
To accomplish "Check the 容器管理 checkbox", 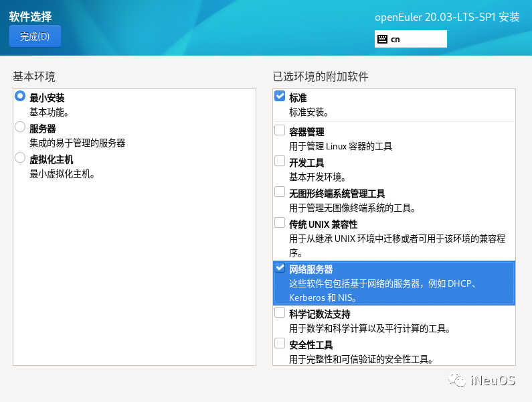I will (280, 130).
